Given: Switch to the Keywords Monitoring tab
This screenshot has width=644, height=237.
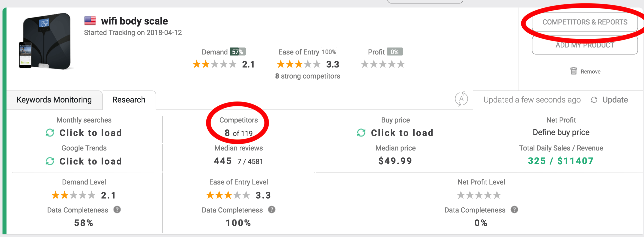Looking at the screenshot, I should (x=54, y=100).
